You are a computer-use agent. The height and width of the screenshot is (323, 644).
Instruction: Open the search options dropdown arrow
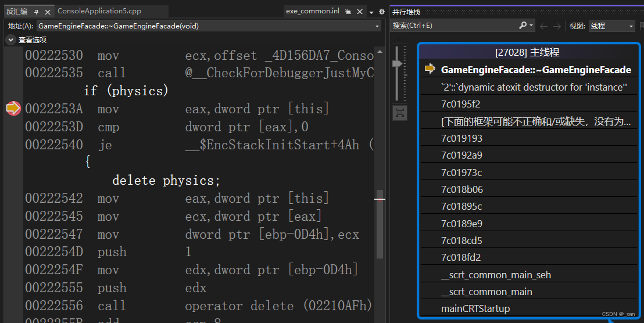tap(531, 26)
